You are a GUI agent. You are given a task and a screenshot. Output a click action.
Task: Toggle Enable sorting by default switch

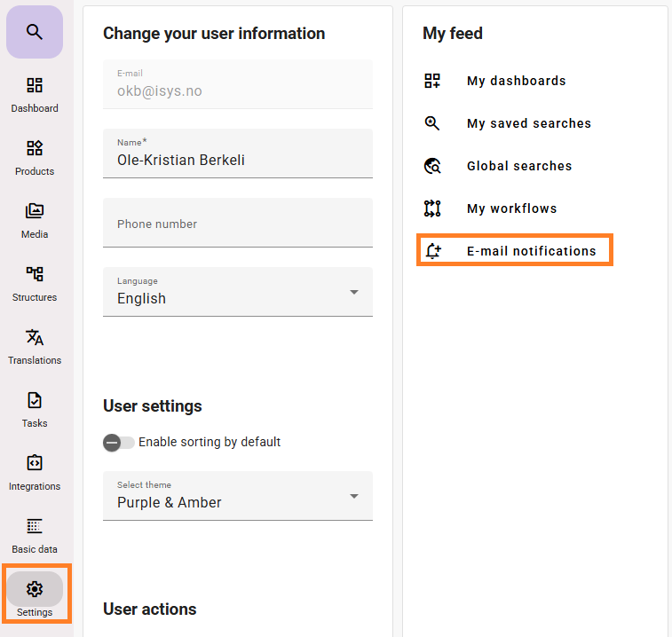click(x=119, y=443)
